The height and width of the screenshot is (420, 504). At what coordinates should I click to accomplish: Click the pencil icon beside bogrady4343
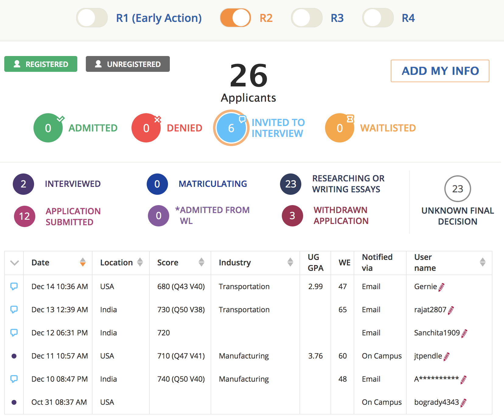point(463,403)
